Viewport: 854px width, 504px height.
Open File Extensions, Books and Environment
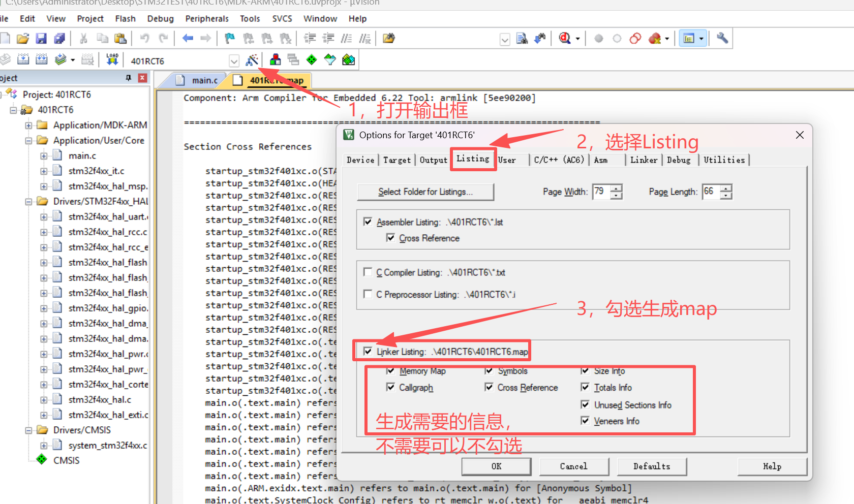275,60
